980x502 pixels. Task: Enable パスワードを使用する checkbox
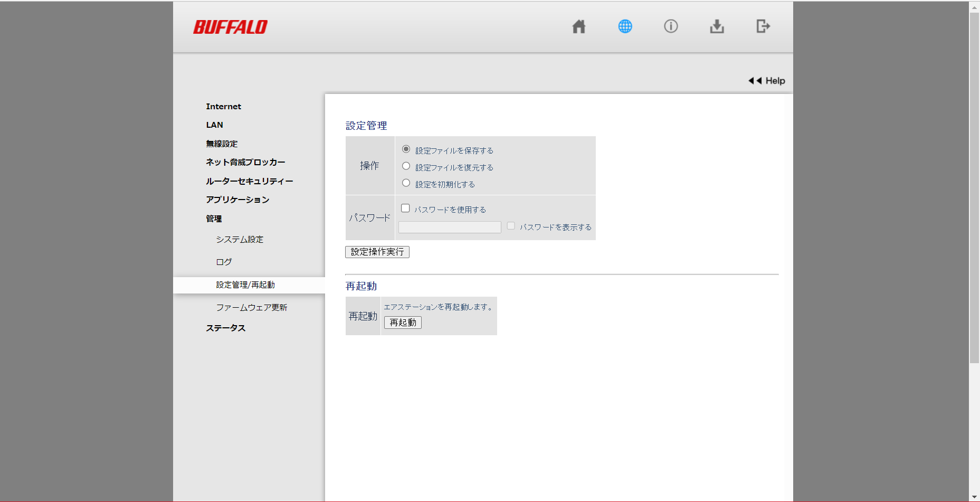pos(405,209)
